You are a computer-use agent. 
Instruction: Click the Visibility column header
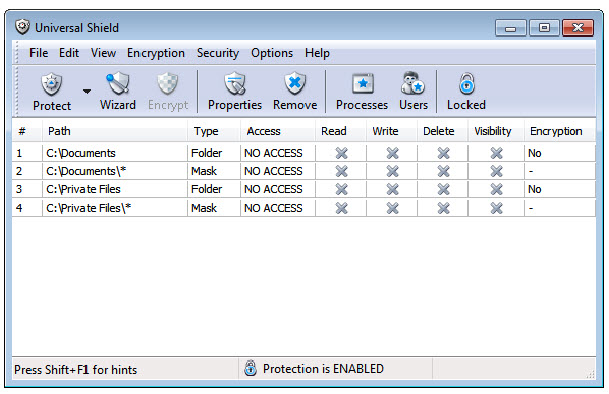tap(496, 131)
